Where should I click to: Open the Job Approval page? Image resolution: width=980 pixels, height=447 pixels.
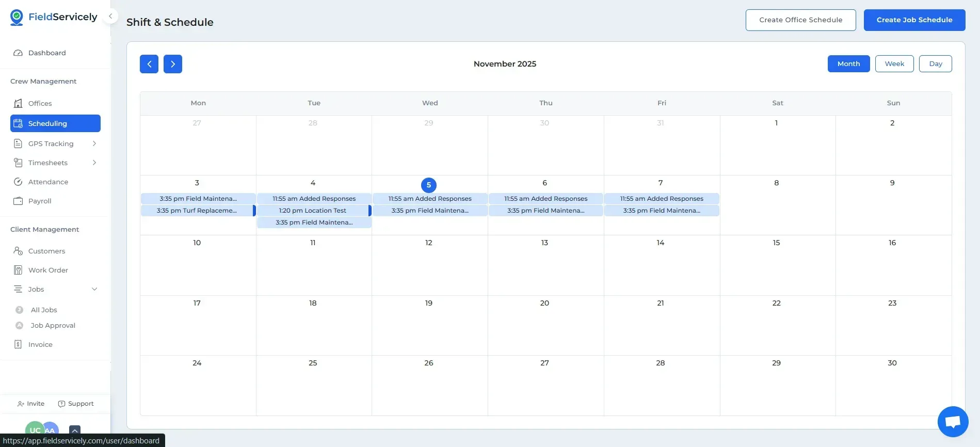(53, 325)
